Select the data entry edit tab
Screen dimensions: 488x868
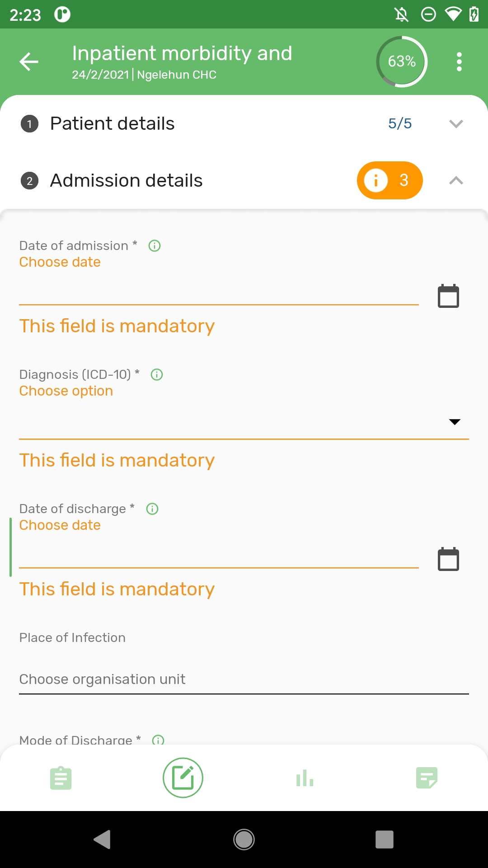pos(183,778)
